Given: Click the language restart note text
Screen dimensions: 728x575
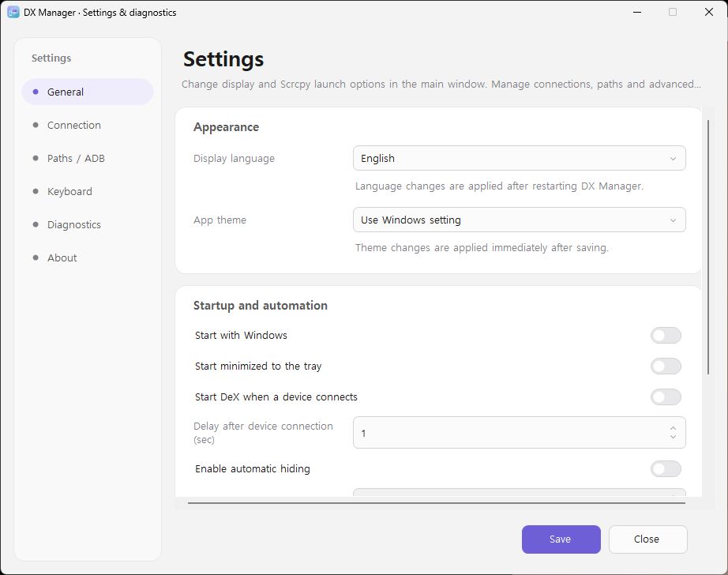Looking at the screenshot, I should point(499,186).
